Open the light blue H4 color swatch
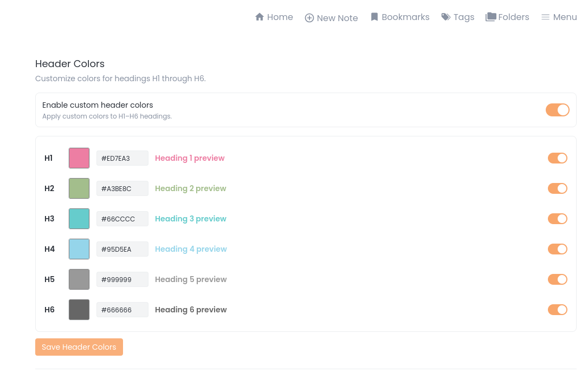The height and width of the screenshot is (373, 588). (x=79, y=249)
